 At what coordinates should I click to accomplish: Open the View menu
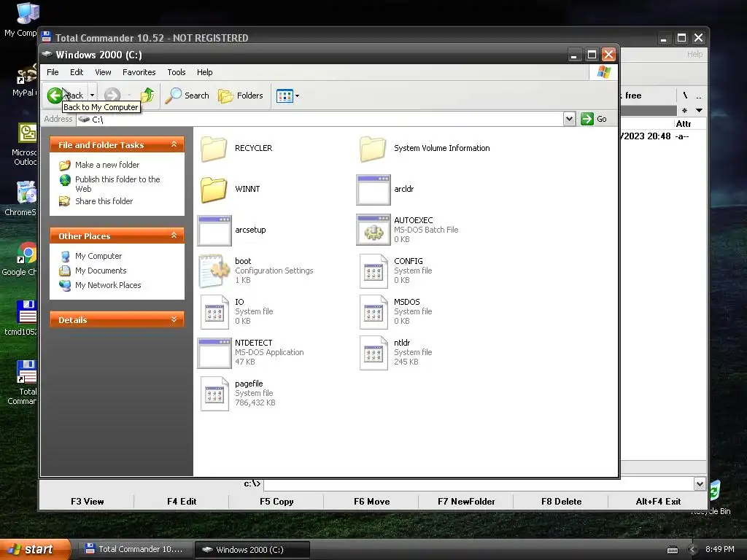pos(103,72)
